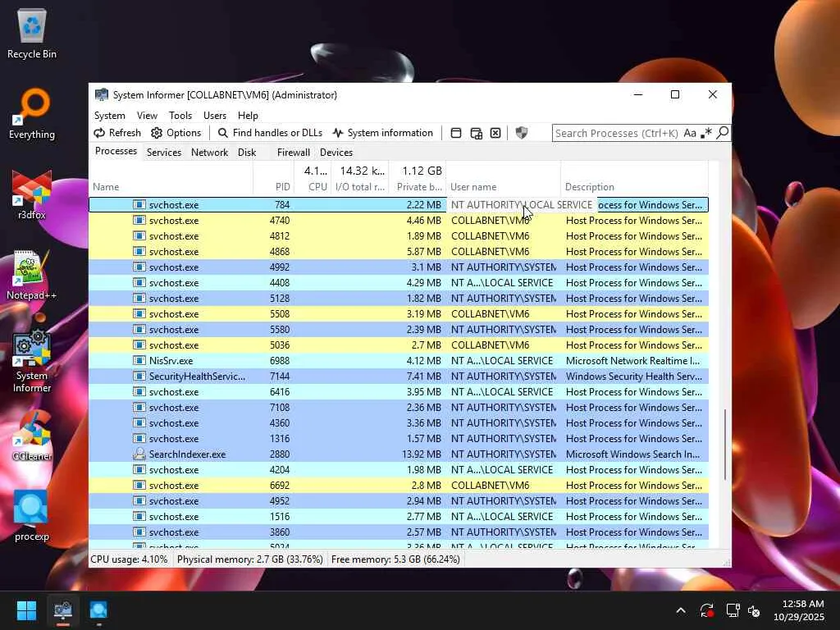Image resolution: width=840 pixels, height=630 pixels.
Task: Switch to the Disk tab
Action: pyautogui.click(x=247, y=153)
